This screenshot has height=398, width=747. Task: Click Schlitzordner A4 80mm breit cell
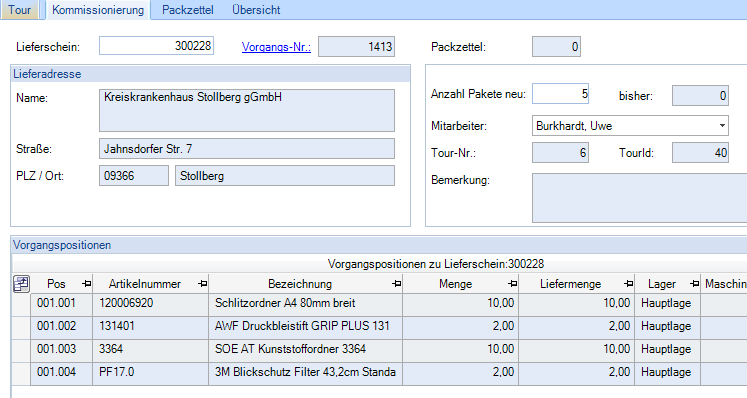click(306, 305)
